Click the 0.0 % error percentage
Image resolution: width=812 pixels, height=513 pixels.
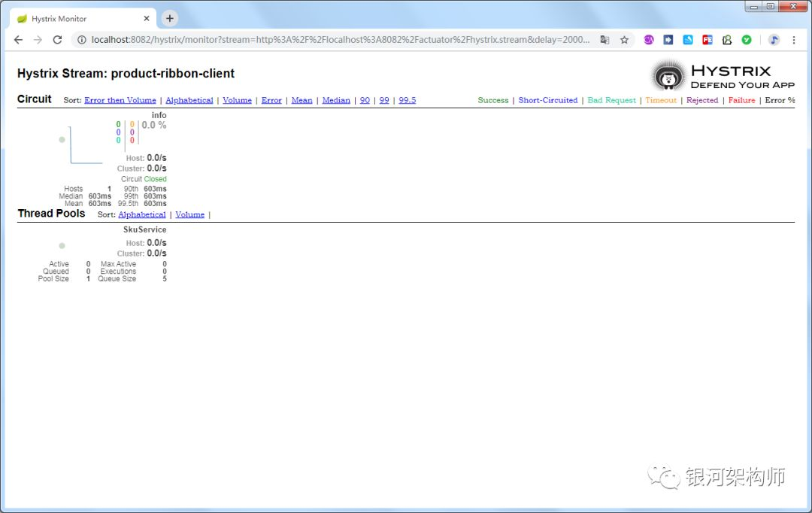[x=154, y=125]
